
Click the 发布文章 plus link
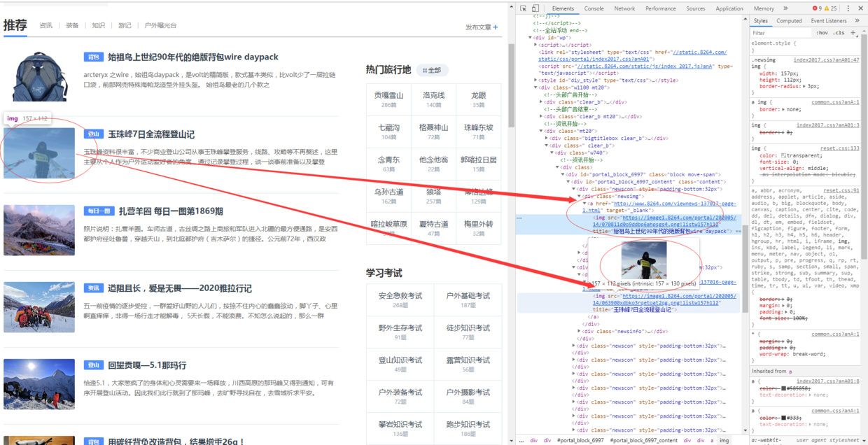pos(482,27)
